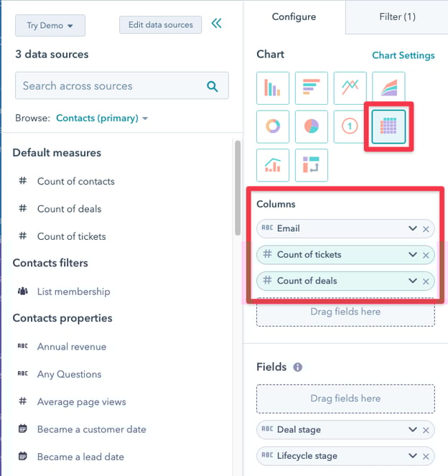448x476 pixels.
Task: Select the table chart type
Action: (x=388, y=126)
